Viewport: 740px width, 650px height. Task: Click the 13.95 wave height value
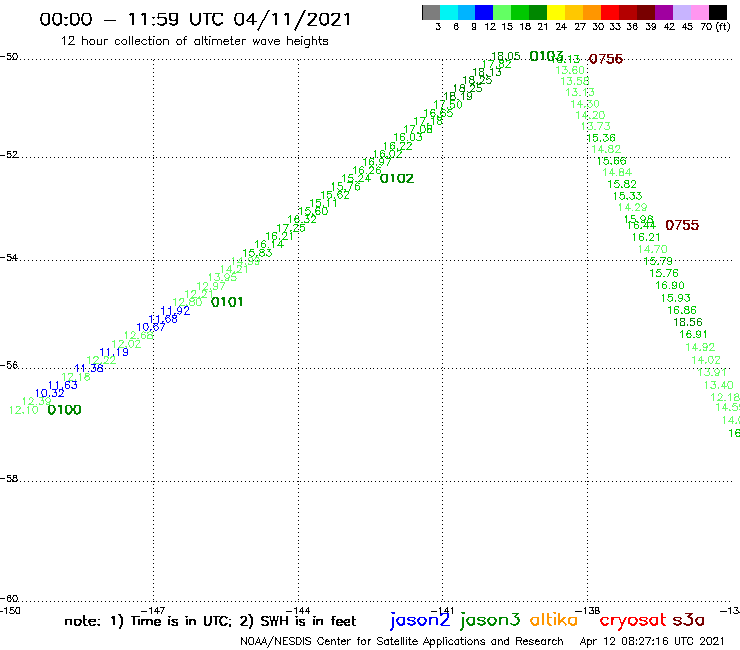(x=222, y=277)
